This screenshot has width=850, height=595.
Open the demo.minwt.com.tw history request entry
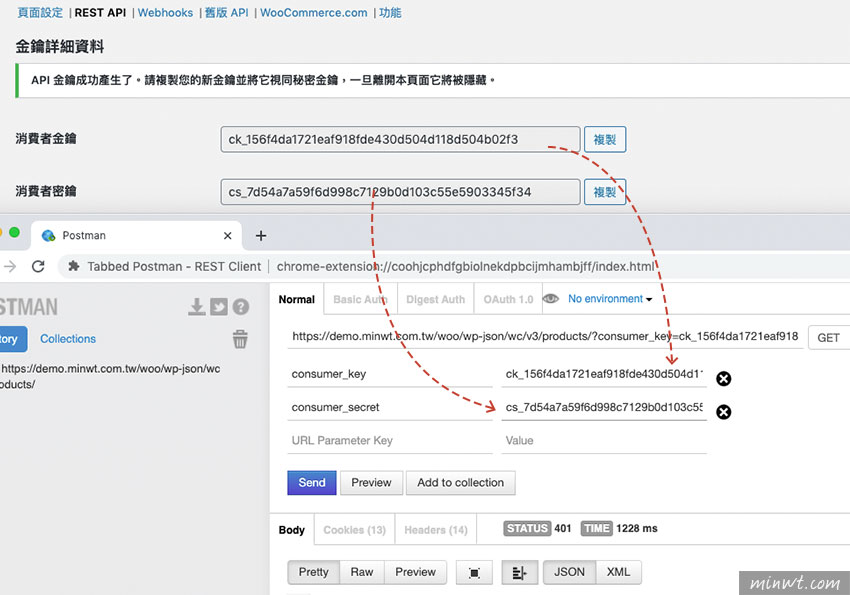click(x=110, y=376)
